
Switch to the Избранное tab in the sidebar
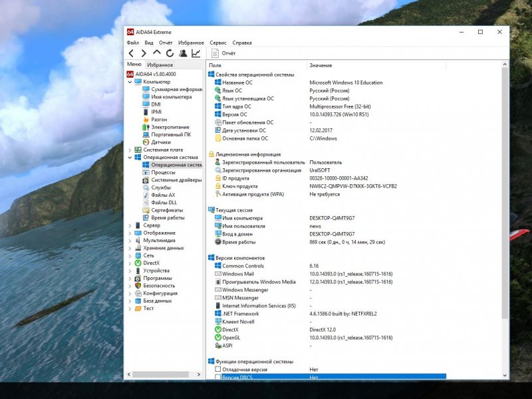coord(160,65)
